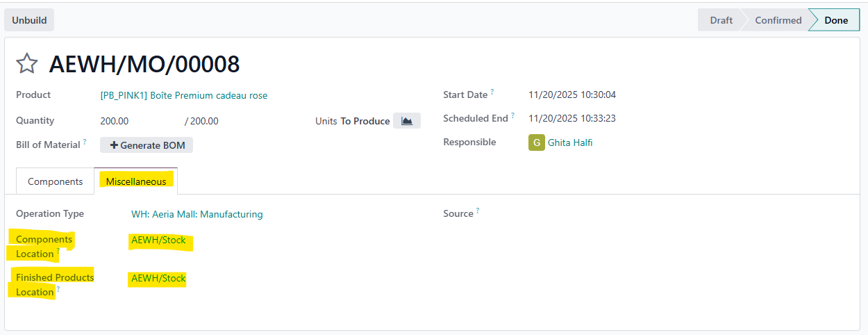868x335 pixels.
Task: Click the Done status stage
Action: tap(836, 20)
